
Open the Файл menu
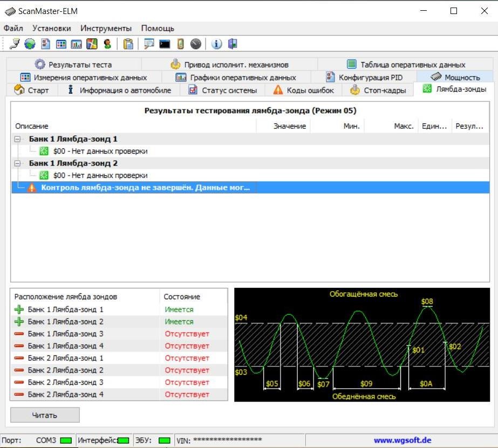[13, 28]
